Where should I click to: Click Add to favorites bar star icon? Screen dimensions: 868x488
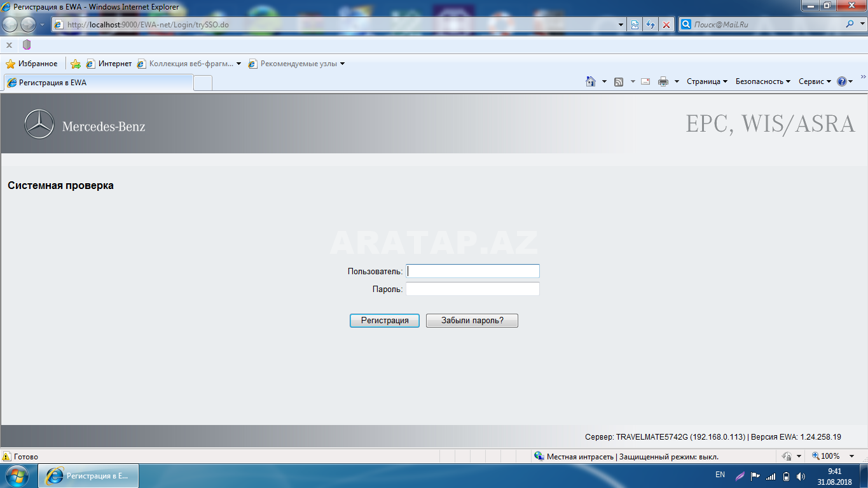coord(76,64)
